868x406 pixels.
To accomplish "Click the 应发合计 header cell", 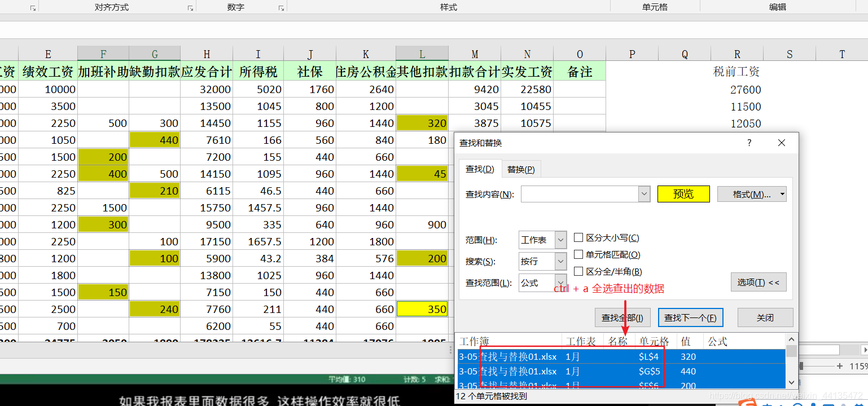I will [x=207, y=71].
